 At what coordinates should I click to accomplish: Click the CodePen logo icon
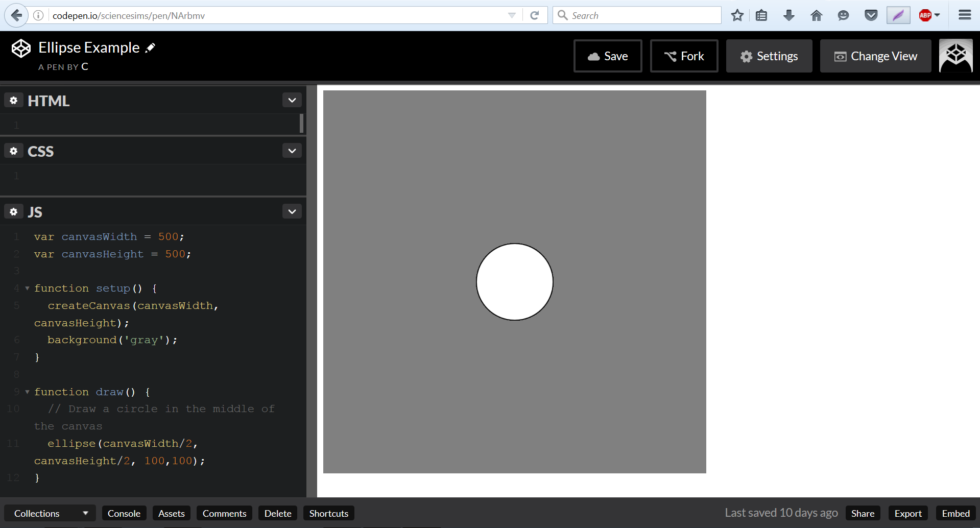[x=21, y=49]
